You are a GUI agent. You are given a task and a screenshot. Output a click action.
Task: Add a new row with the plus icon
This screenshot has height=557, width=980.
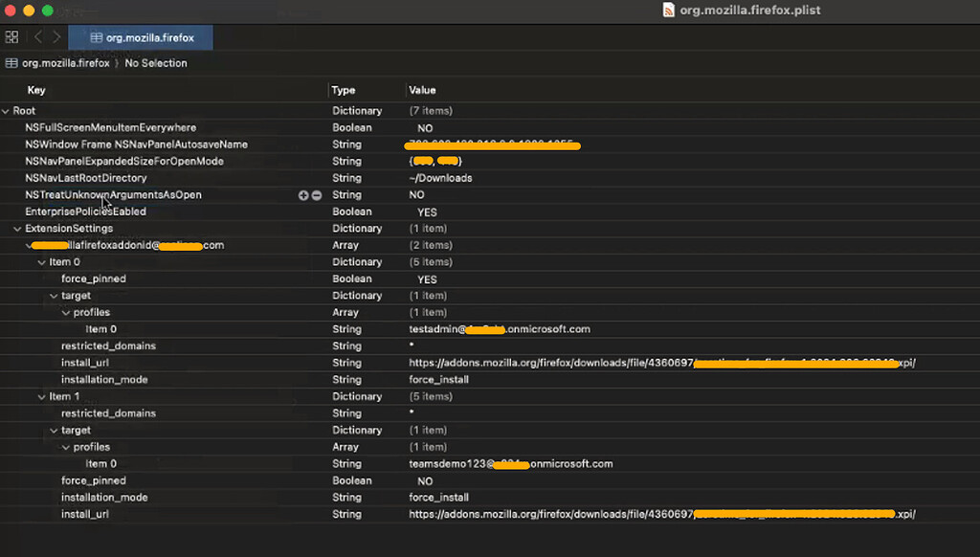point(302,194)
